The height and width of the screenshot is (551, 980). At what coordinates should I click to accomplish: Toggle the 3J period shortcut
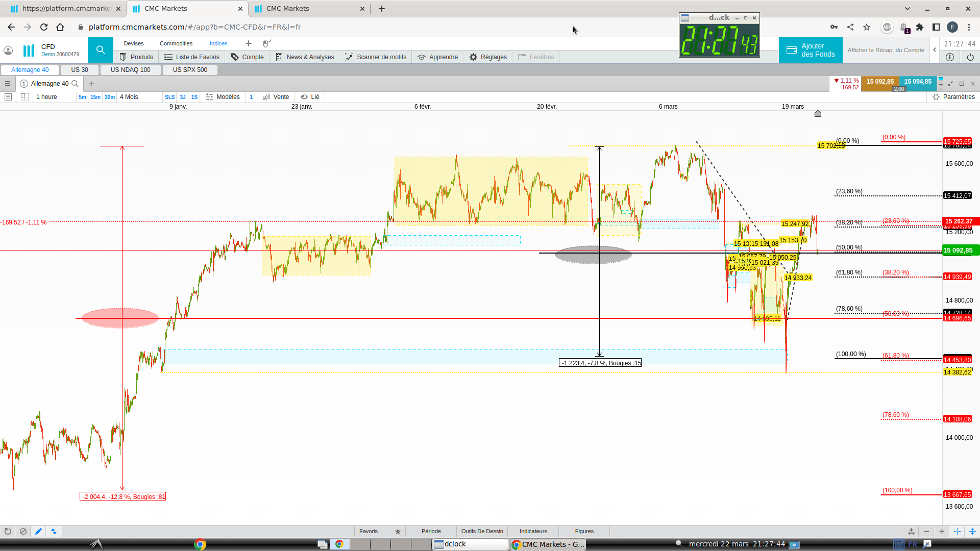coord(183,97)
